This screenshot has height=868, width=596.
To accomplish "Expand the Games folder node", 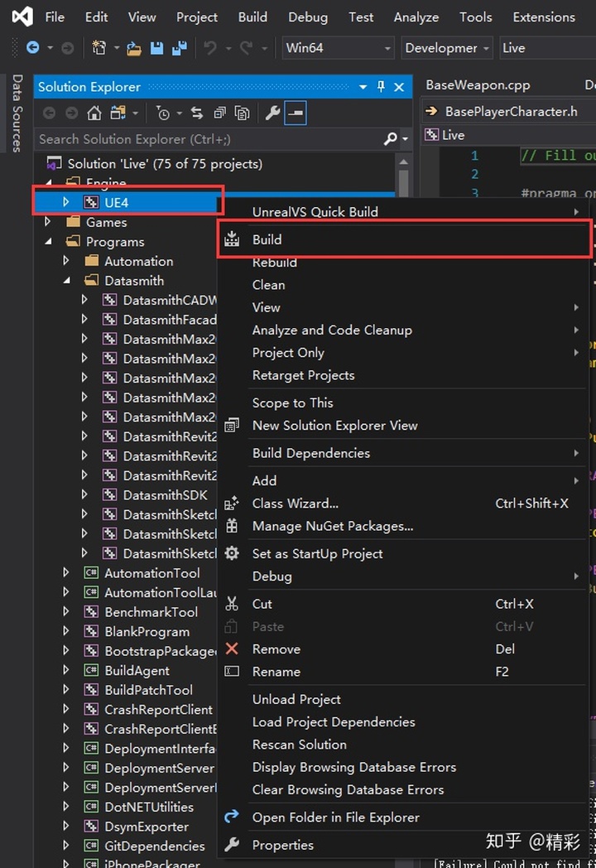I will (x=47, y=221).
